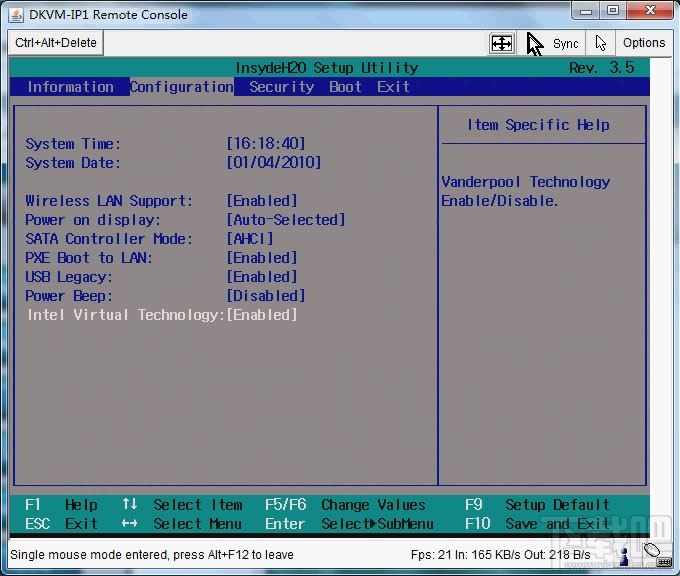Click the single mouse mode pointer icon

[x=600, y=43]
